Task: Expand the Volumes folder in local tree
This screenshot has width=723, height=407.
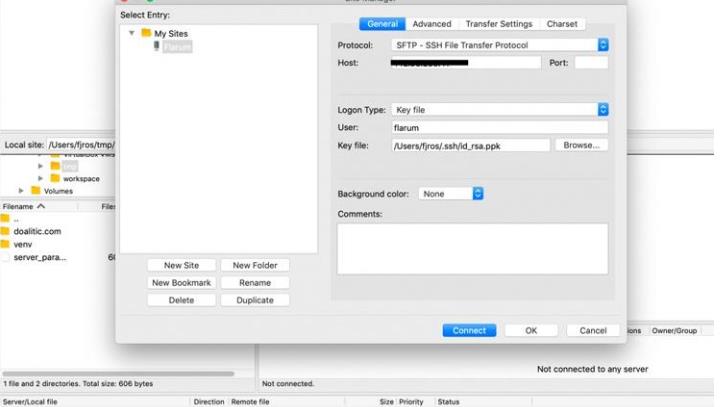Action: 21,191
